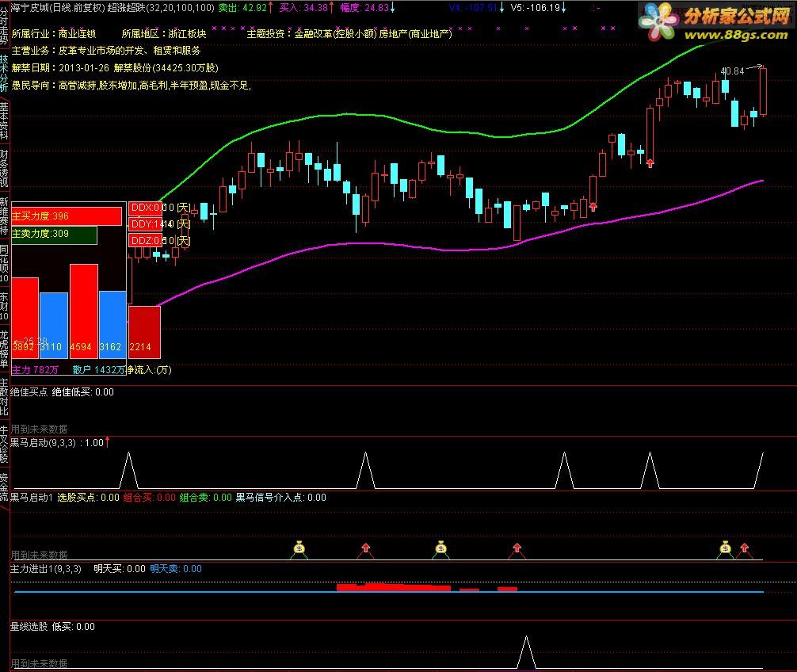Click the second red arrow in 黑马启动1 panel
This screenshot has height=672, width=797.
pos(517,548)
